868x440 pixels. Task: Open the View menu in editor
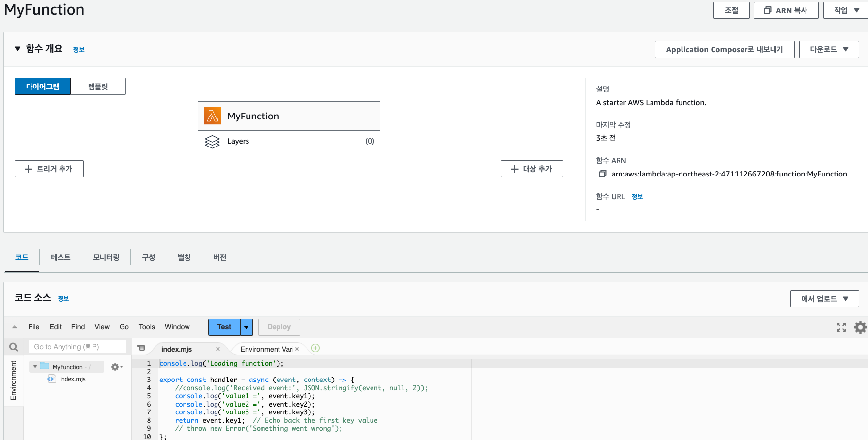tap(102, 327)
